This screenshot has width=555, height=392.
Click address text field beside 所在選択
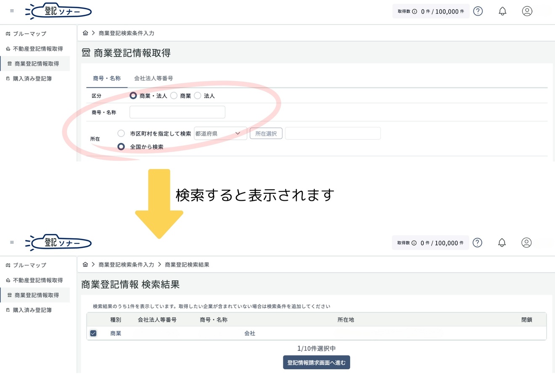(333, 133)
